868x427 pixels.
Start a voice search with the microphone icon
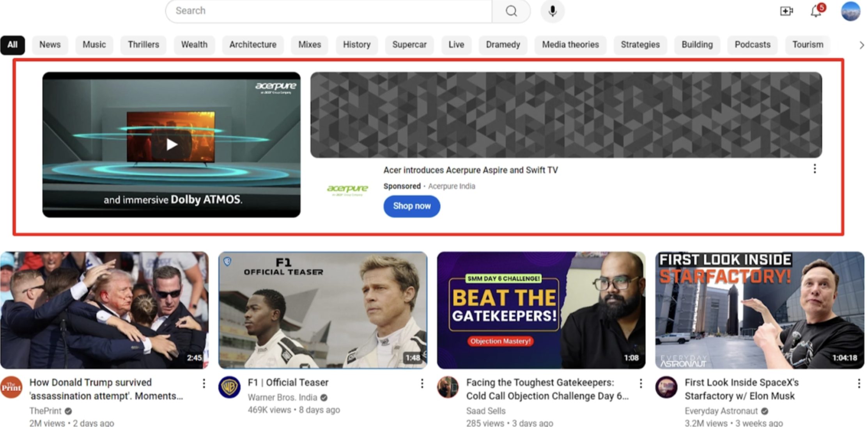pos(552,11)
